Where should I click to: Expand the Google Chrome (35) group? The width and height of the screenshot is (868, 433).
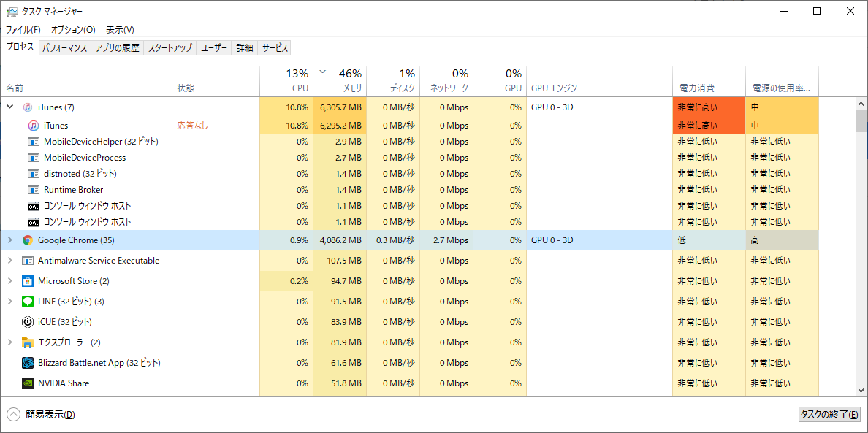[x=9, y=240]
